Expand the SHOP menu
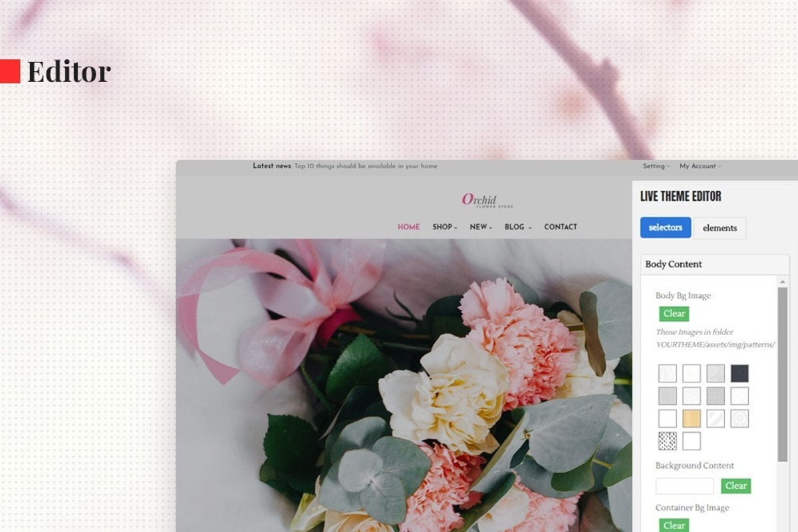The height and width of the screenshot is (532, 798). pos(445,227)
